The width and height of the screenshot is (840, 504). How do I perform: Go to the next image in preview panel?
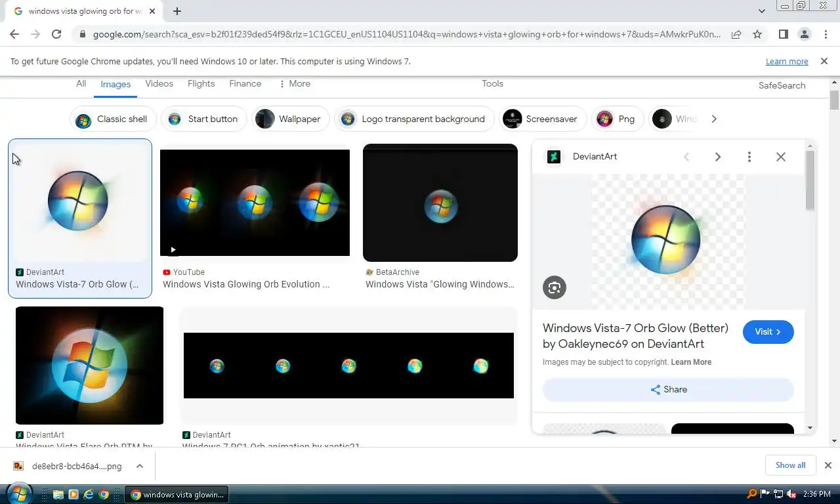coord(717,157)
